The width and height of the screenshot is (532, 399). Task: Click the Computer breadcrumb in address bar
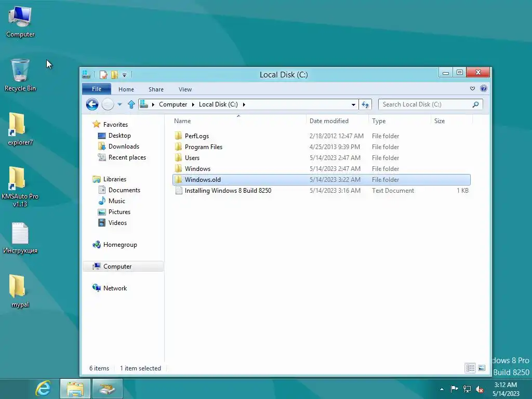pyautogui.click(x=173, y=104)
